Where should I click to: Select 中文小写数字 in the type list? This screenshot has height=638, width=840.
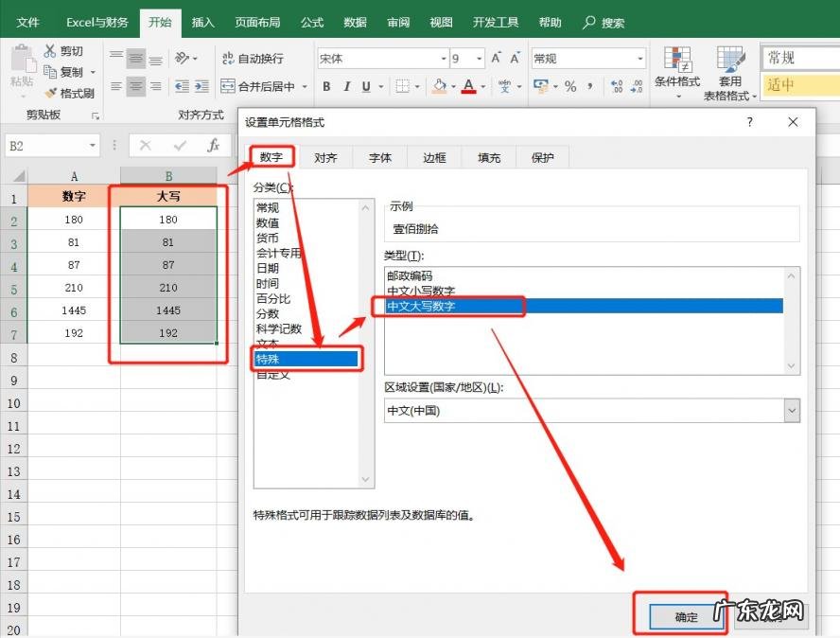[421, 291]
